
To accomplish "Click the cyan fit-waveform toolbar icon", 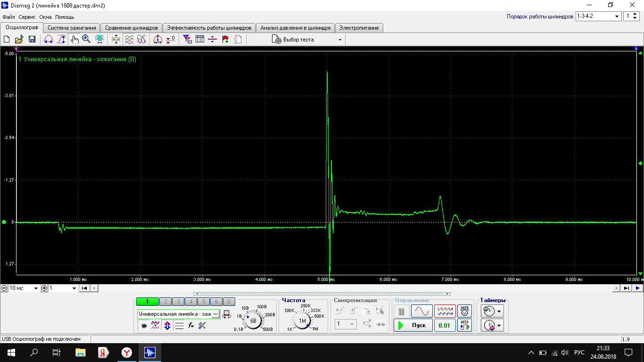I will (x=99, y=40).
